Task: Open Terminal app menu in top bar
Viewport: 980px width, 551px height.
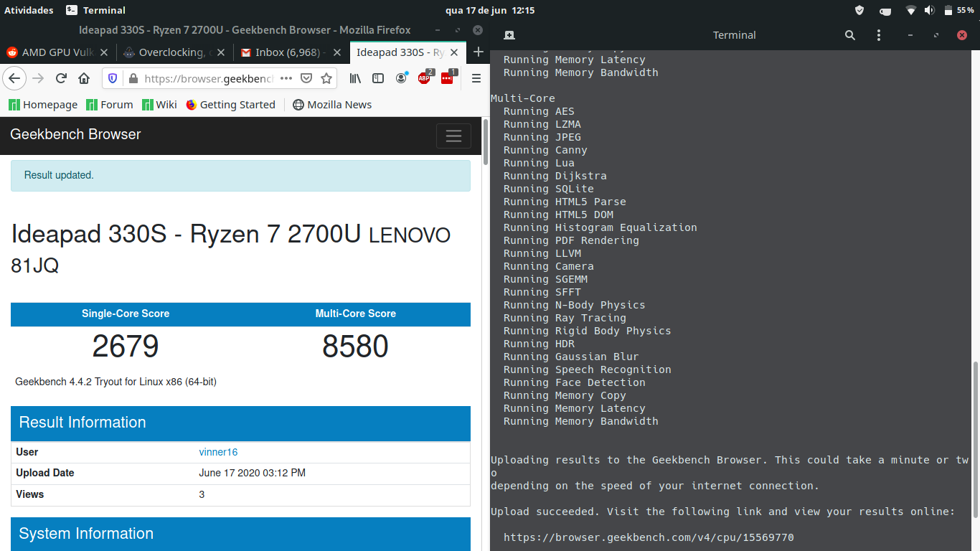Action: click(x=95, y=10)
